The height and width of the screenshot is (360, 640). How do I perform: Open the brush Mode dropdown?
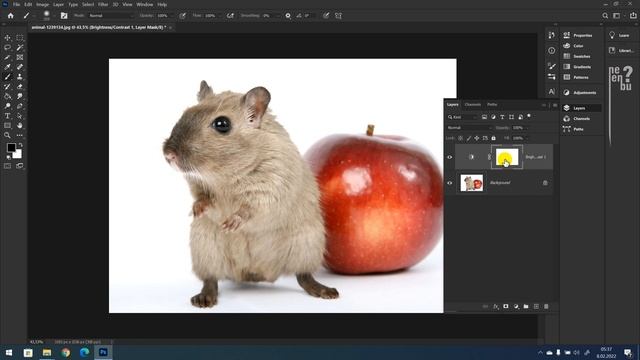pyautogui.click(x=111, y=16)
